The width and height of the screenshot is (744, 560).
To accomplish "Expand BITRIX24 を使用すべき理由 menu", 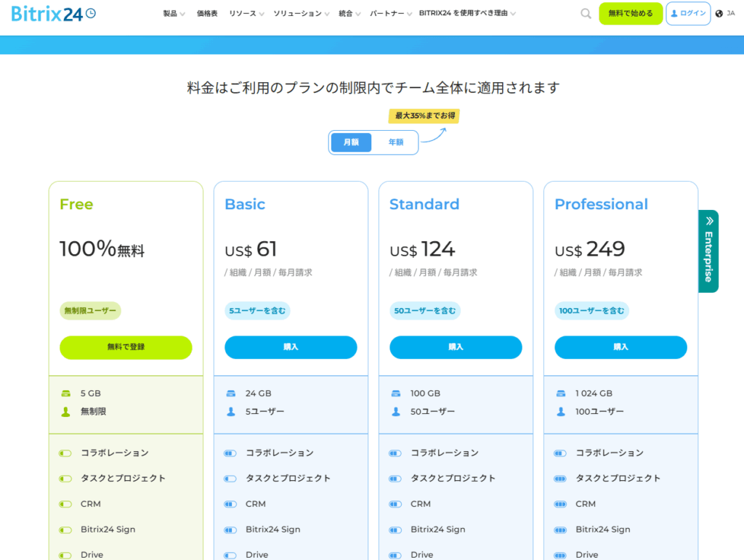I will (x=467, y=14).
